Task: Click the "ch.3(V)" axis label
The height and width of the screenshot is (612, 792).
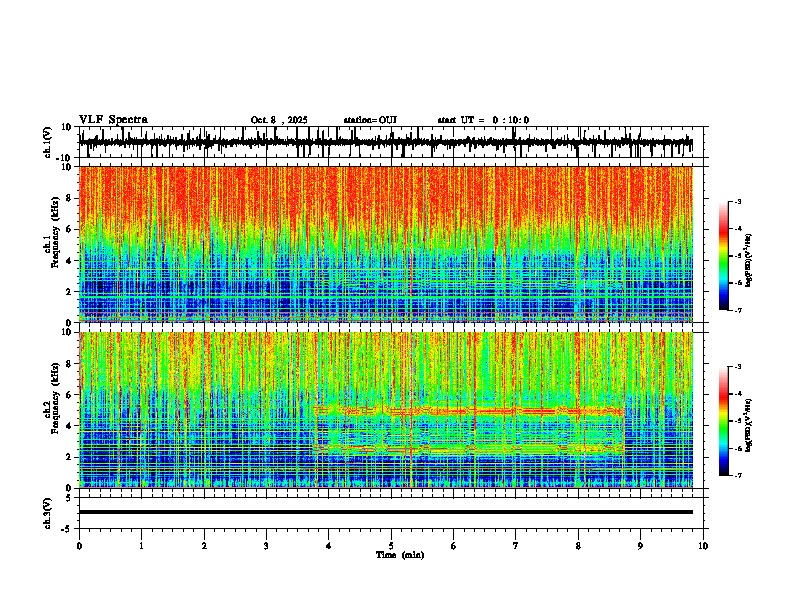Action: coord(47,513)
